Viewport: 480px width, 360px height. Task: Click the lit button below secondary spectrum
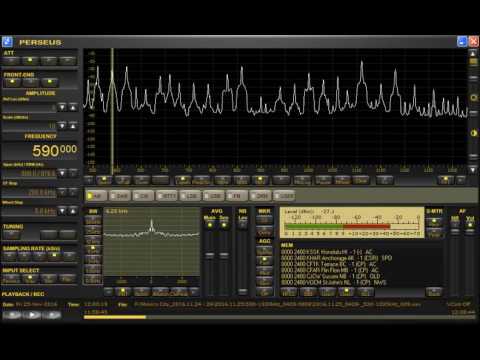pos(122,292)
